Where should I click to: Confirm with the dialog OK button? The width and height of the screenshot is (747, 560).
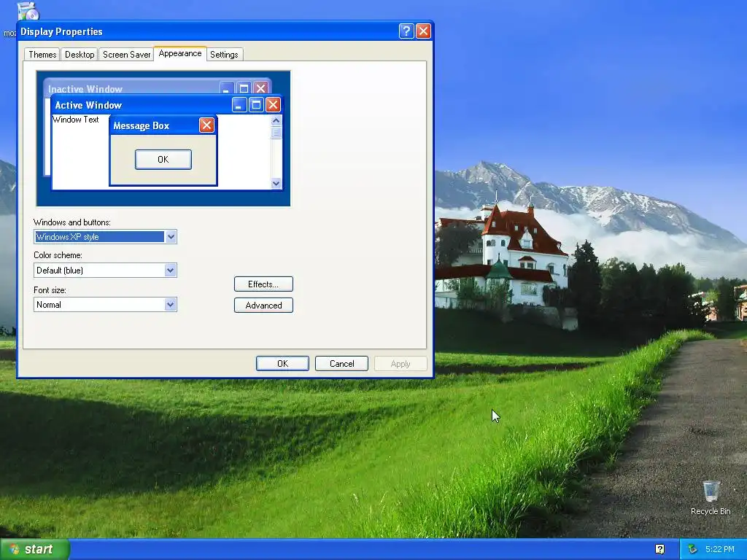tap(282, 363)
